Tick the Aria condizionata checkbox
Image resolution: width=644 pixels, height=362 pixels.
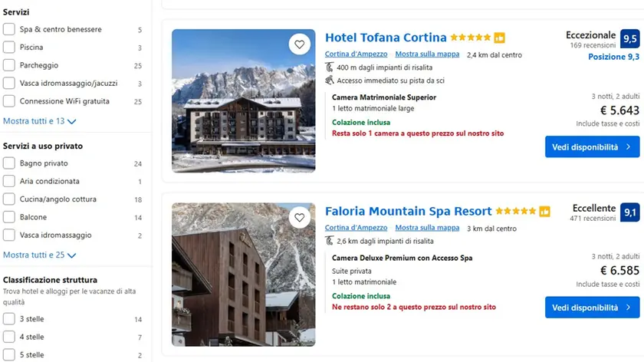tap(9, 181)
